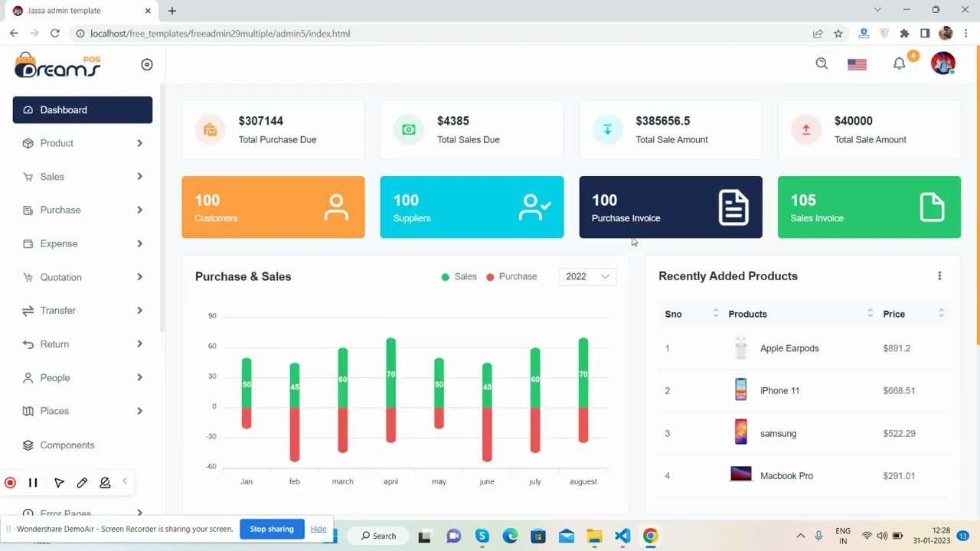Click the samsung product thumbnail

740,432
